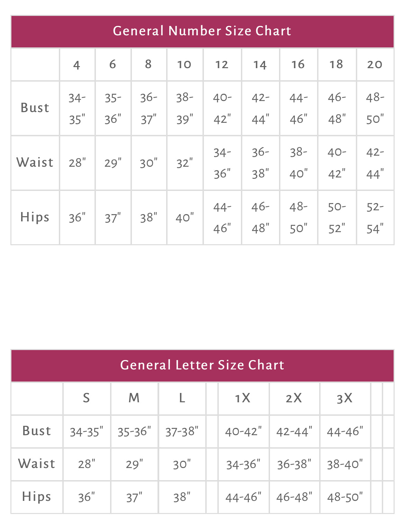
Task: Select the 38-39" bust cell for size 10
Action: click(184, 108)
